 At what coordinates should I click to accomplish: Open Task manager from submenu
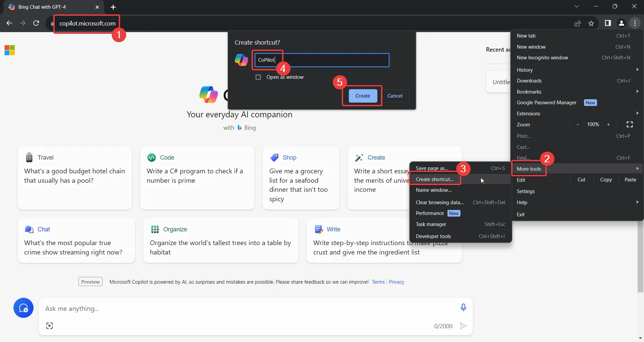460,224
